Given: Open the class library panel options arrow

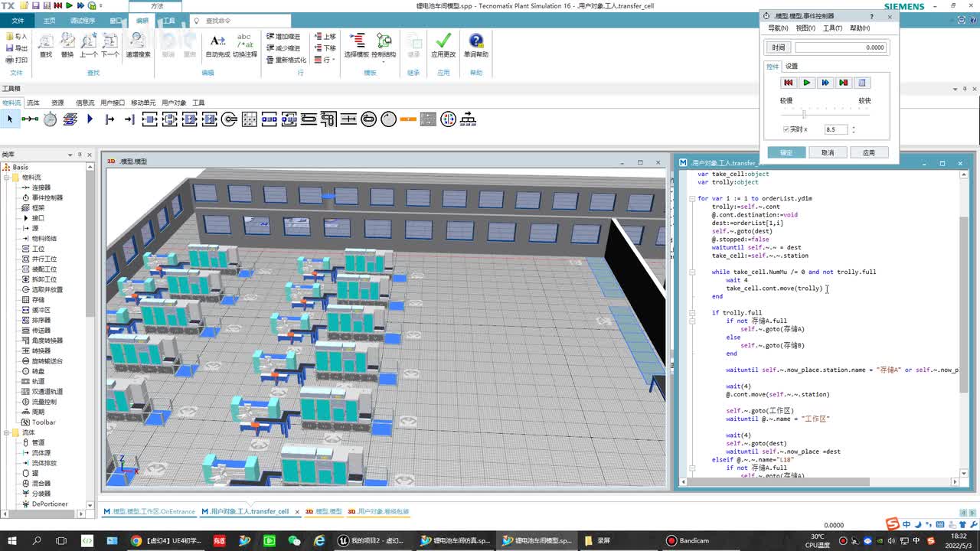Looking at the screenshot, I should tap(70, 155).
